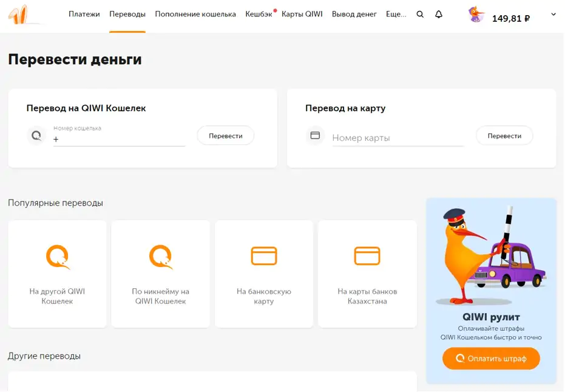Click the Перевод на QIWI Кошелек heading

coord(86,108)
